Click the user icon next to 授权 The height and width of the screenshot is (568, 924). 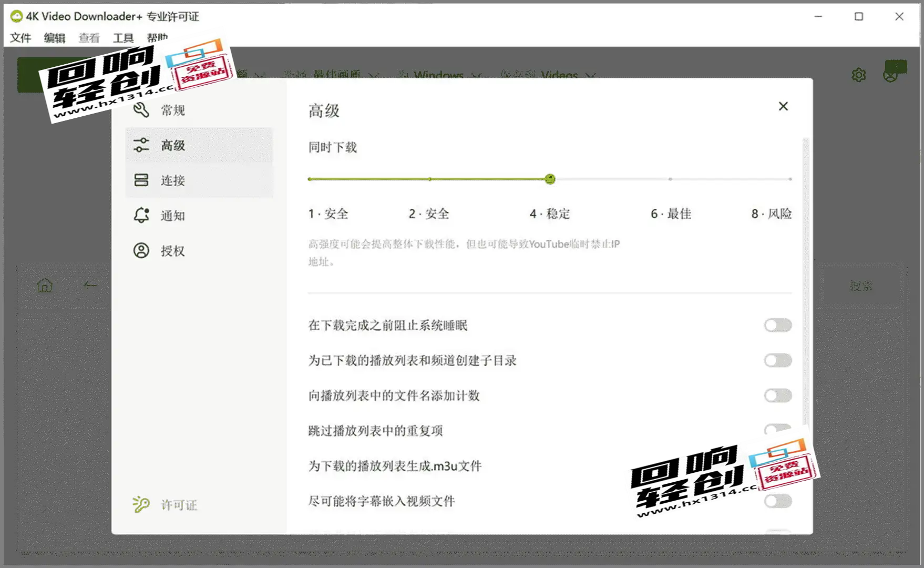pos(141,251)
